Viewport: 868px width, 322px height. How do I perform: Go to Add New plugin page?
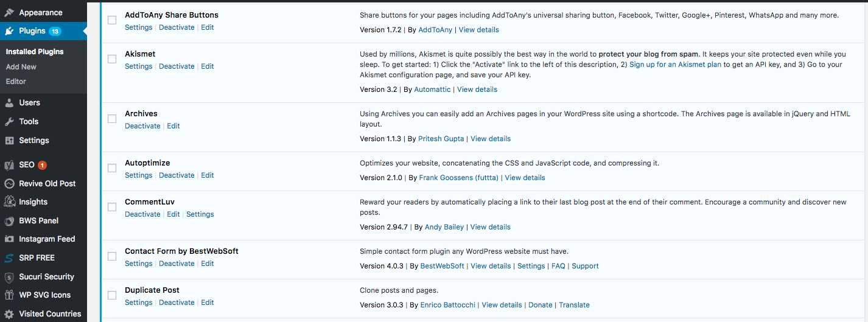pyautogui.click(x=21, y=67)
